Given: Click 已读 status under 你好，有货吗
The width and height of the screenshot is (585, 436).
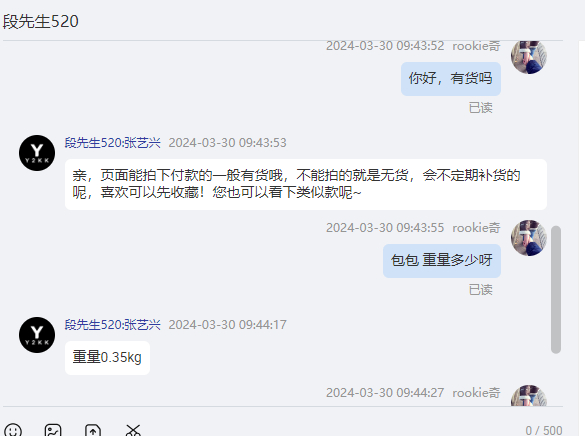Looking at the screenshot, I should click(481, 108).
